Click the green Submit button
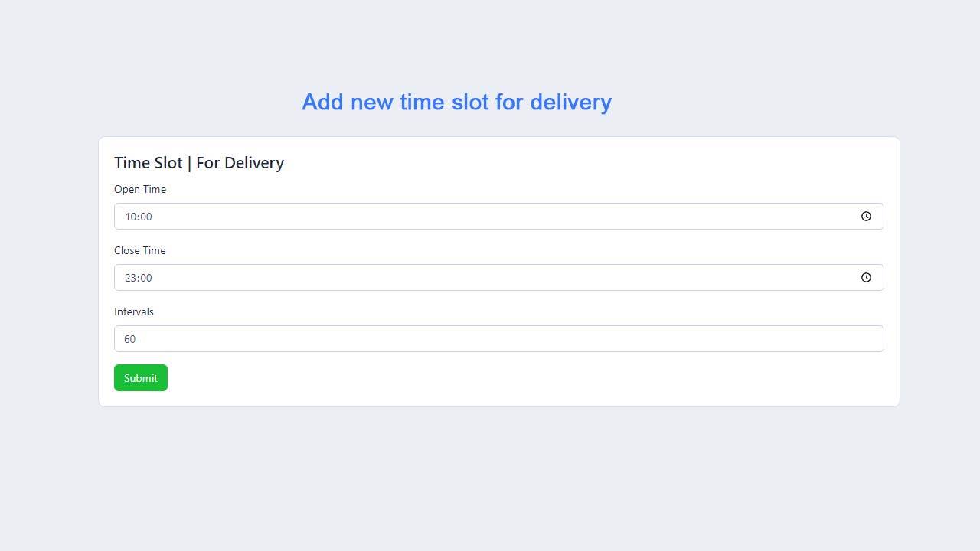Image resolution: width=980 pixels, height=551 pixels. click(x=141, y=378)
